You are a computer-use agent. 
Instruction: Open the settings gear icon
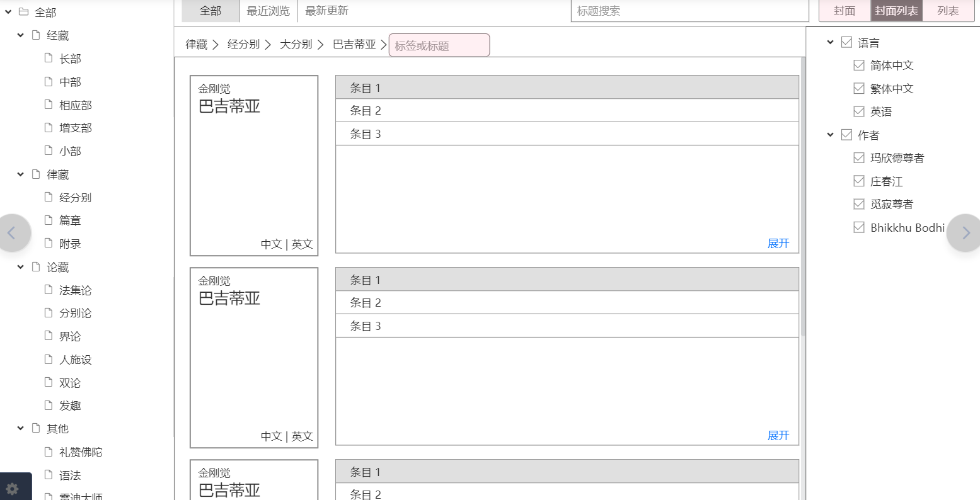(x=12, y=489)
